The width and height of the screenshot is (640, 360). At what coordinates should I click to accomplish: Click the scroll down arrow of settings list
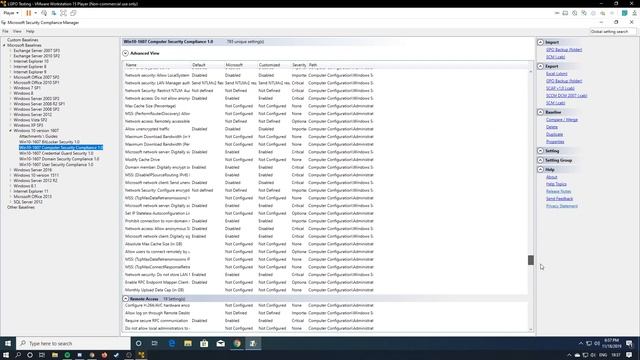point(531,329)
